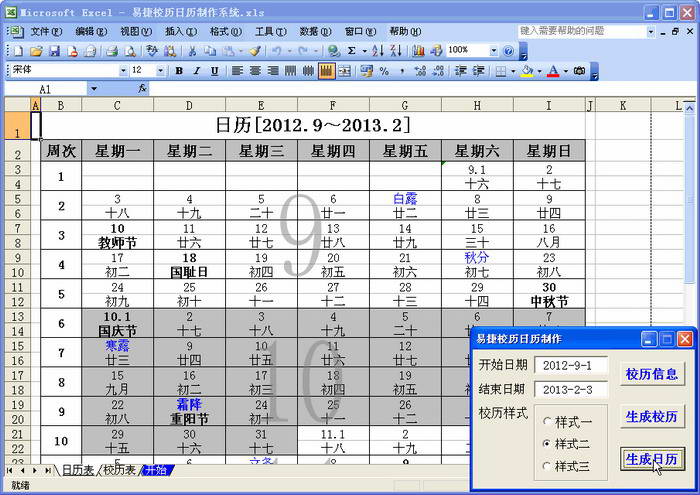Screen dimensions: 700x495
Task: Align text right in the cell
Action: pyautogui.click(x=273, y=71)
